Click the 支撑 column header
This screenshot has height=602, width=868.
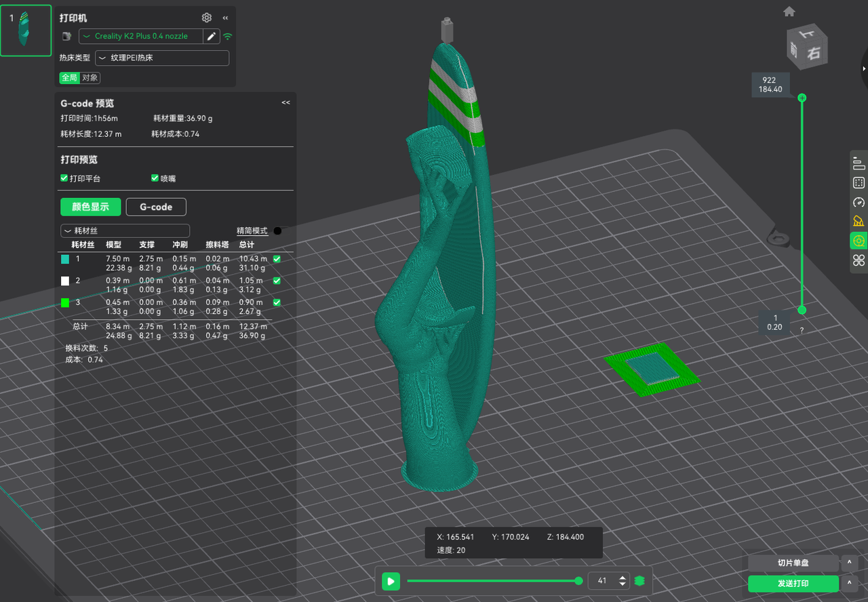(147, 245)
